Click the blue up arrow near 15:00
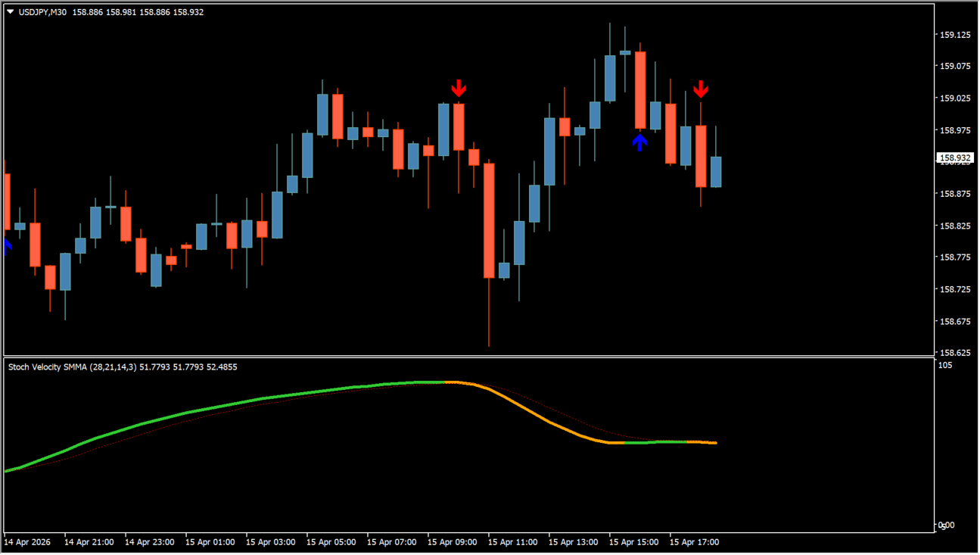Screen dimensions: 980x555 pyautogui.click(x=640, y=142)
